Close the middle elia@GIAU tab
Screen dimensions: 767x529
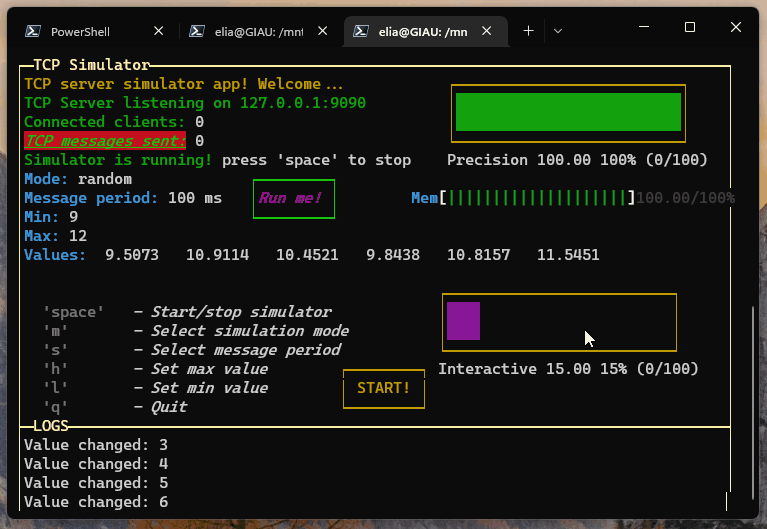pyautogui.click(x=323, y=31)
